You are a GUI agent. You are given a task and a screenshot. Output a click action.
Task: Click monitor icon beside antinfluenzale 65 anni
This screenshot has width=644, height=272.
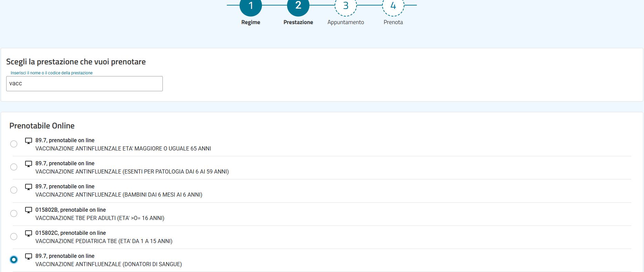29,140
